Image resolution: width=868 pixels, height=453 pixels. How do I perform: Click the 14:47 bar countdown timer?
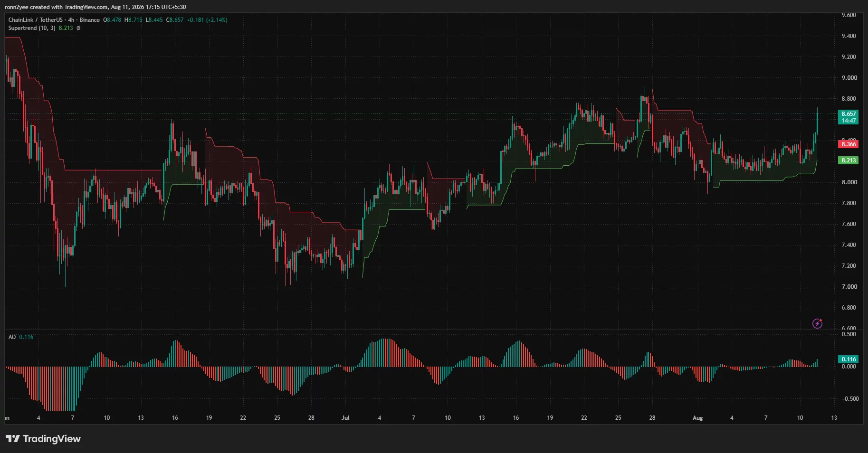[849, 121]
